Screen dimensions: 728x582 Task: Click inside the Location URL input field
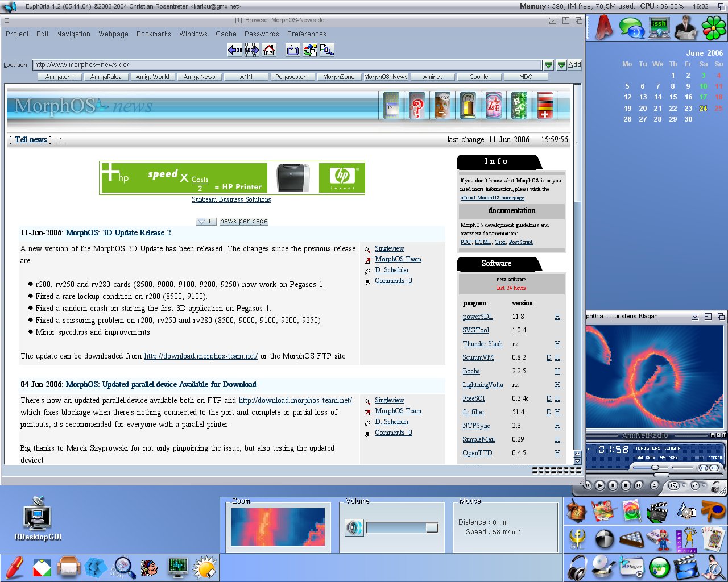coord(284,64)
